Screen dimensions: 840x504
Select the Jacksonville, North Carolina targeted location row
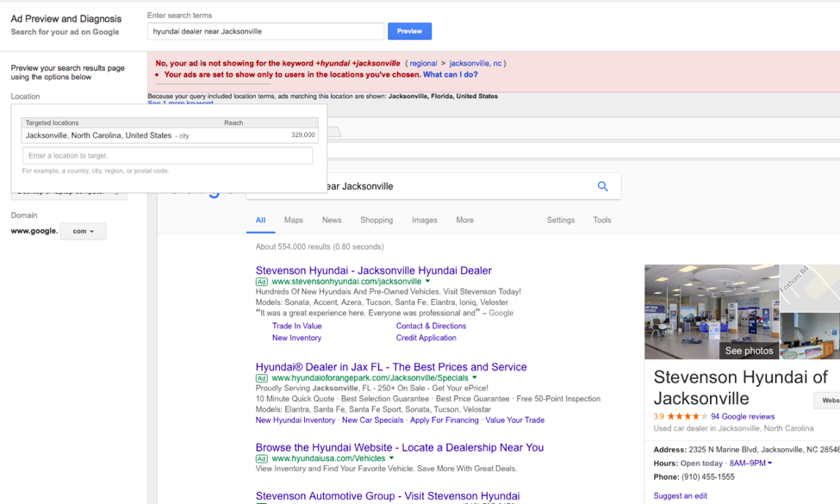point(170,135)
